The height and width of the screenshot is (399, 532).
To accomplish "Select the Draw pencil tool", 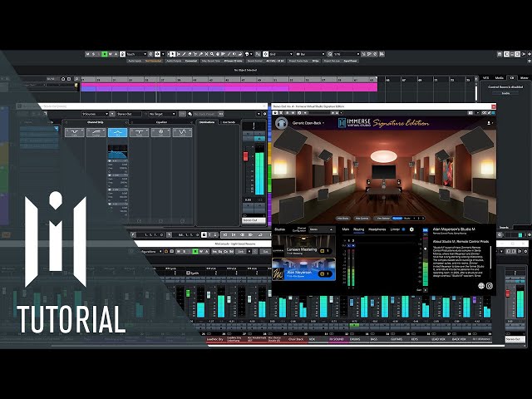I will click(x=184, y=54).
